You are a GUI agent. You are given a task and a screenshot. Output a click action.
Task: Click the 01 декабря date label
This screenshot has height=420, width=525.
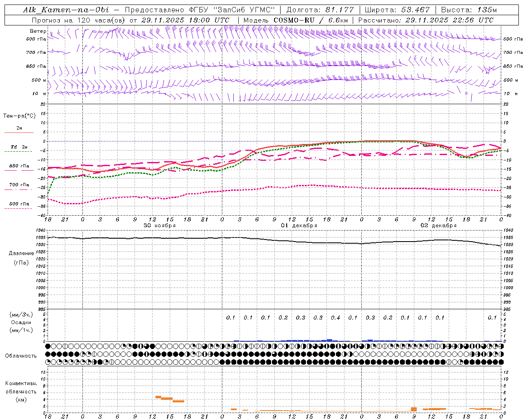click(299, 226)
